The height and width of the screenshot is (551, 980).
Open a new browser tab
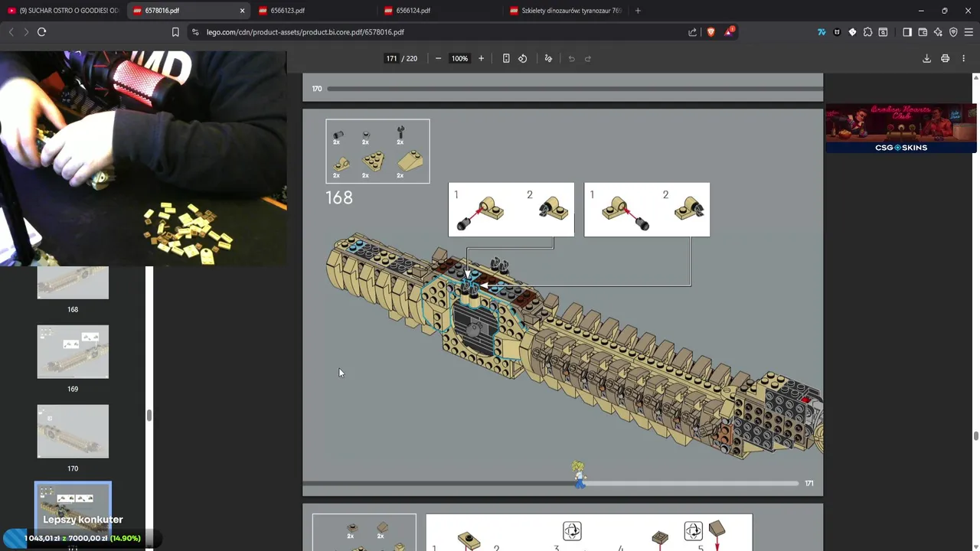(638, 11)
